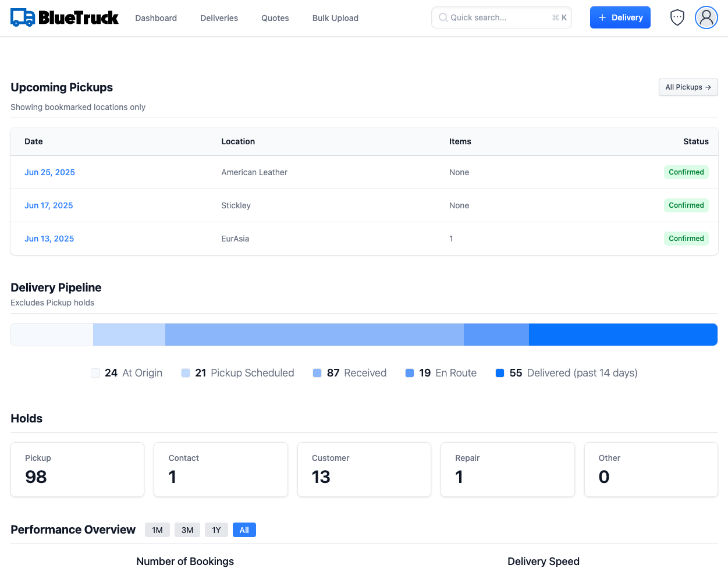Open the shield chat icon
The height and width of the screenshot is (572, 728).
coord(677,17)
